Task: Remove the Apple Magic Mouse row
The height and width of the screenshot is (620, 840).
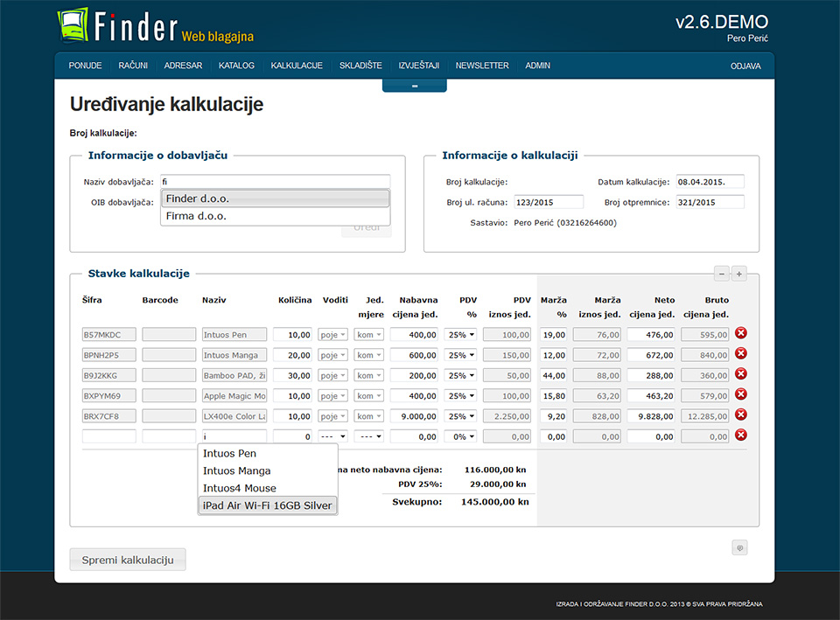Action: click(741, 394)
